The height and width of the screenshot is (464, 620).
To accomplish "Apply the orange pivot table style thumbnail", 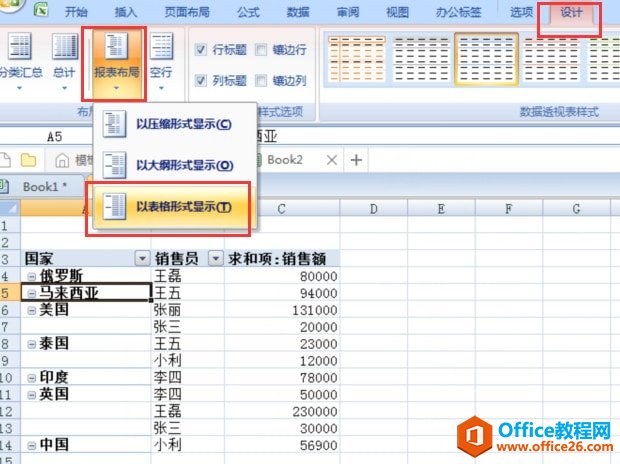I will [357, 59].
